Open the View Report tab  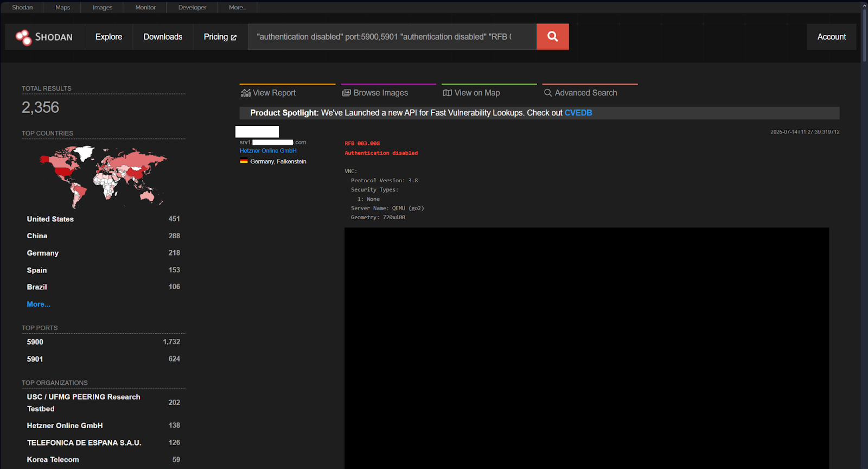click(x=288, y=92)
